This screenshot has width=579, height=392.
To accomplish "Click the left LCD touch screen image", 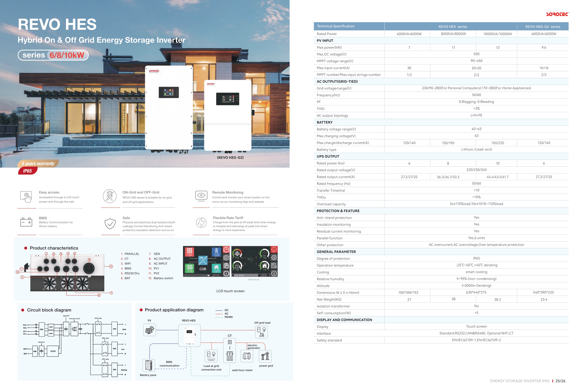I will (207, 261).
